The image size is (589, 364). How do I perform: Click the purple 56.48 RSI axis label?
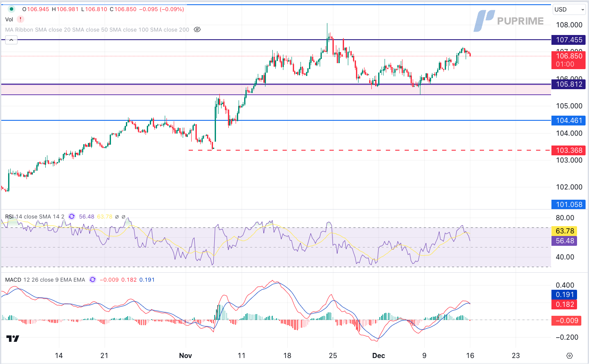(565, 241)
